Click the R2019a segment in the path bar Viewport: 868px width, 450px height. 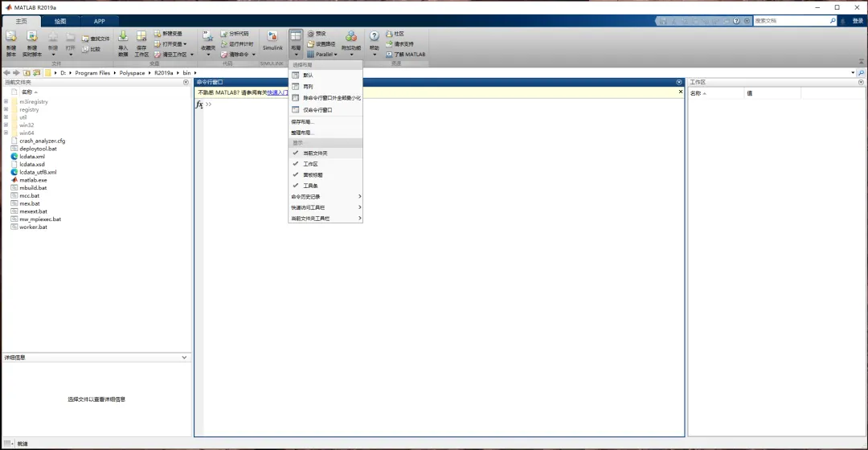(163, 73)
